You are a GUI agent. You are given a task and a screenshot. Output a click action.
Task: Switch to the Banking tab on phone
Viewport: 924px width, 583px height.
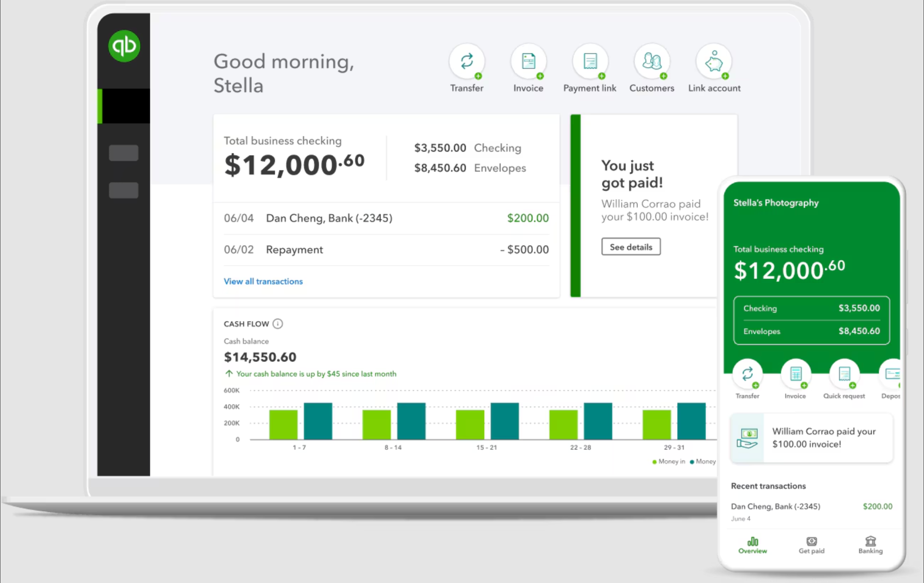[x=870, y=545]
